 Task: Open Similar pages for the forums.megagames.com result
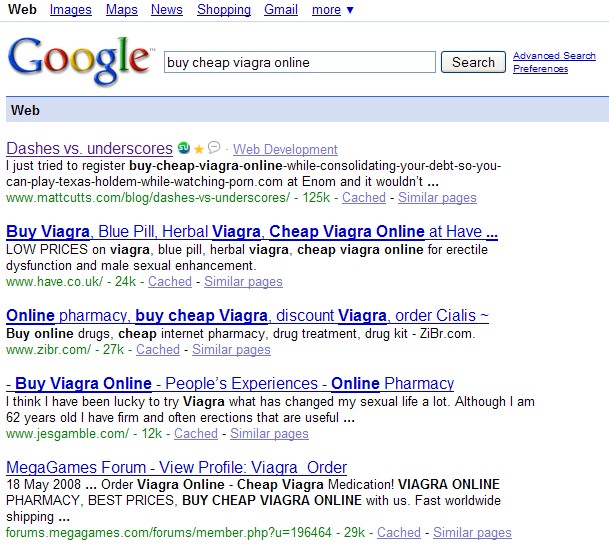[x=472, y=532]
